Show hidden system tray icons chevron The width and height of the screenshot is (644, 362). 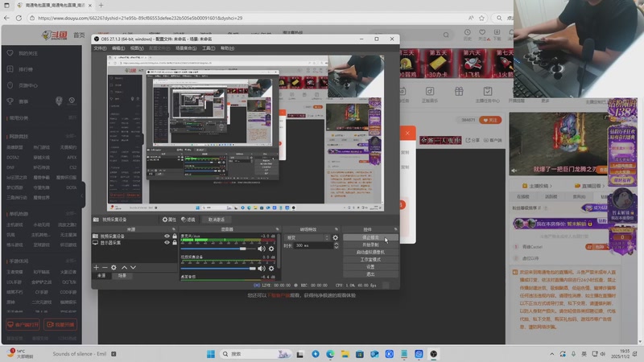552,354
